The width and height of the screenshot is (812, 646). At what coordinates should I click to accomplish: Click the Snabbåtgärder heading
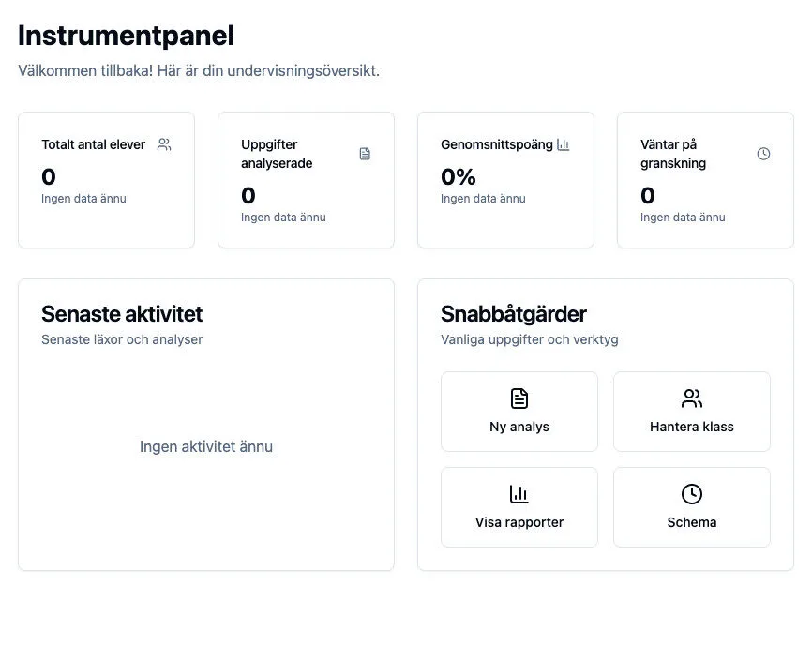[x=513, y=314]
